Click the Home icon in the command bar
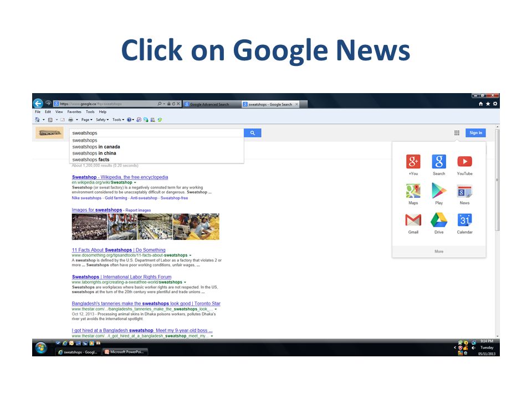 coord(37,120)
